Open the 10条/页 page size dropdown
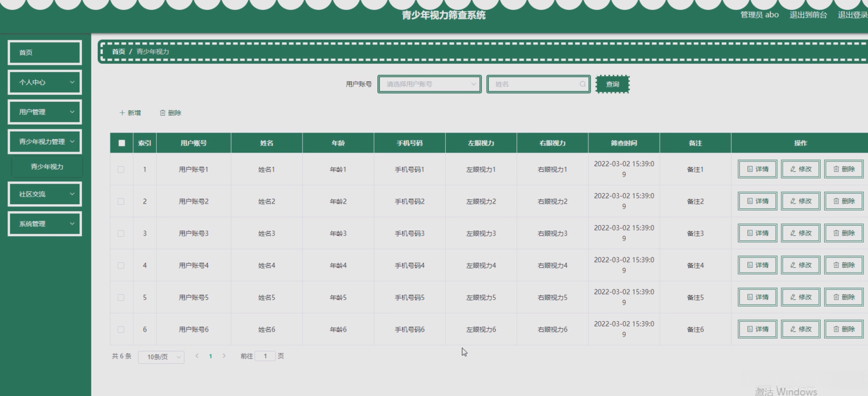Screen dimensions: 868x396 161,357
